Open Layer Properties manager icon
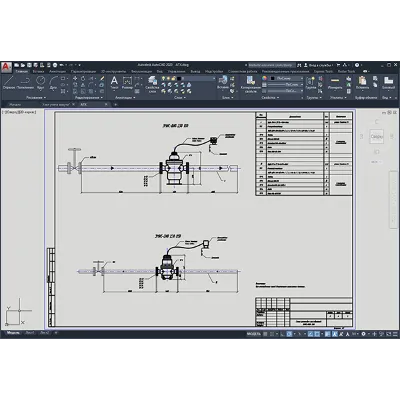The width and height of the screenshot is (400, 400). click(152, 84)
